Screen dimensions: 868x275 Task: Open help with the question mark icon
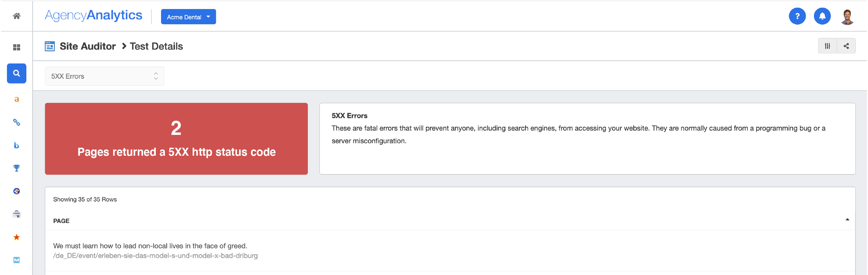click(797, 16)
